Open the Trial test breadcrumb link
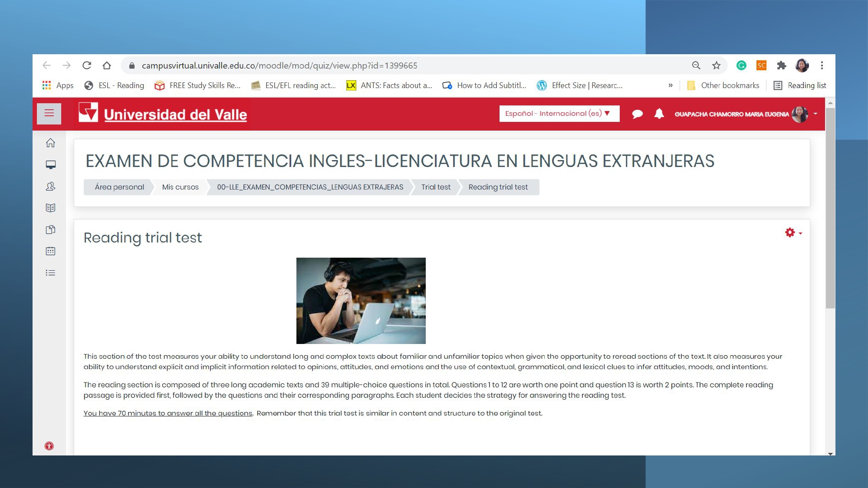868x488 pixels. pos(436,187)
